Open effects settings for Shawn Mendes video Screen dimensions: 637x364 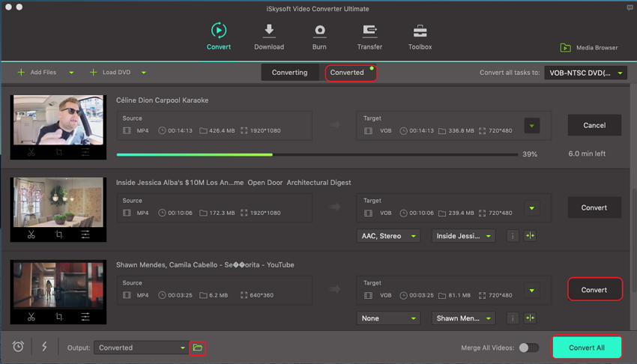click(x=85, y=317)
